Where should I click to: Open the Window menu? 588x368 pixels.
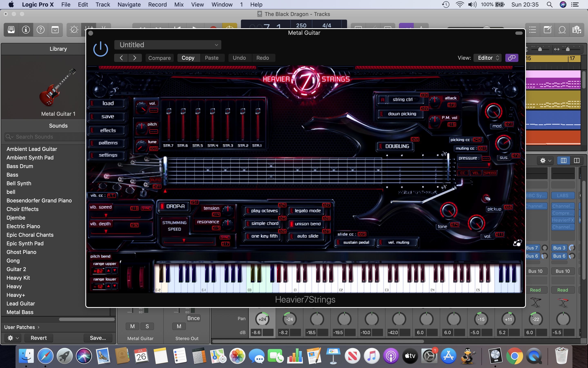tap(222, 4)
